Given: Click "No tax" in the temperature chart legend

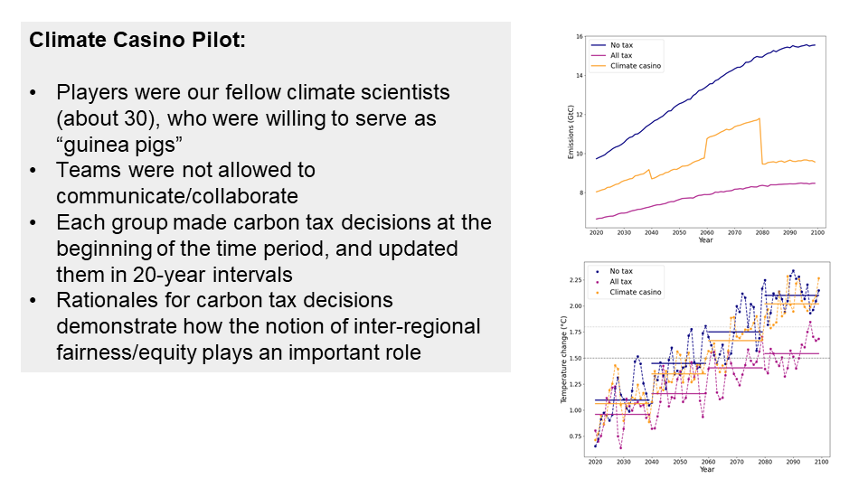Looking at the screenshot, I should [x=621, y=272].
